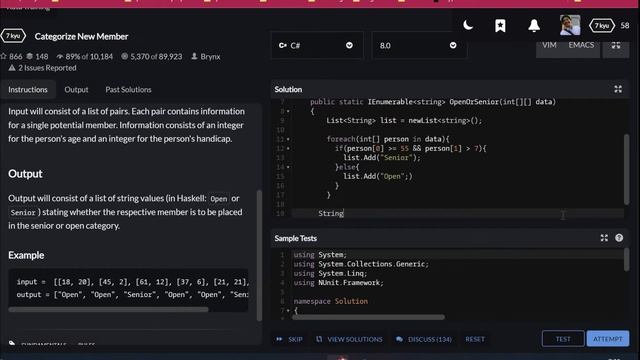Place cursor after String on line 19

(344, 213)
